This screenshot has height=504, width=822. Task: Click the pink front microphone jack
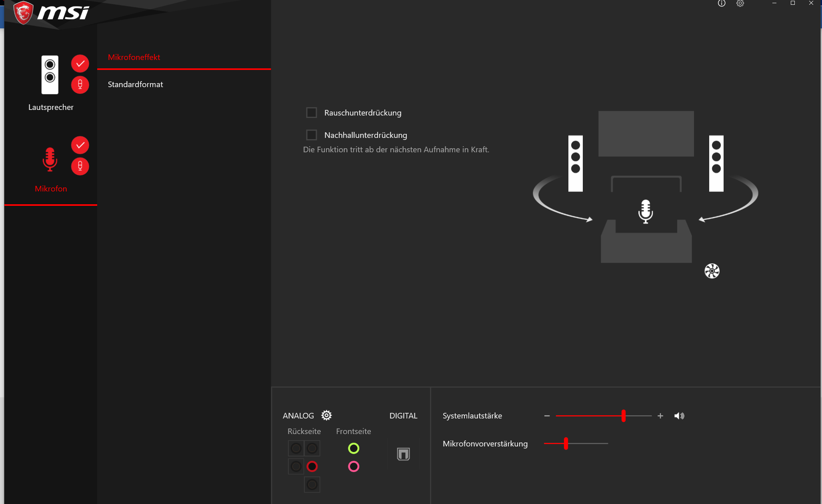click(x=354, y=466)
